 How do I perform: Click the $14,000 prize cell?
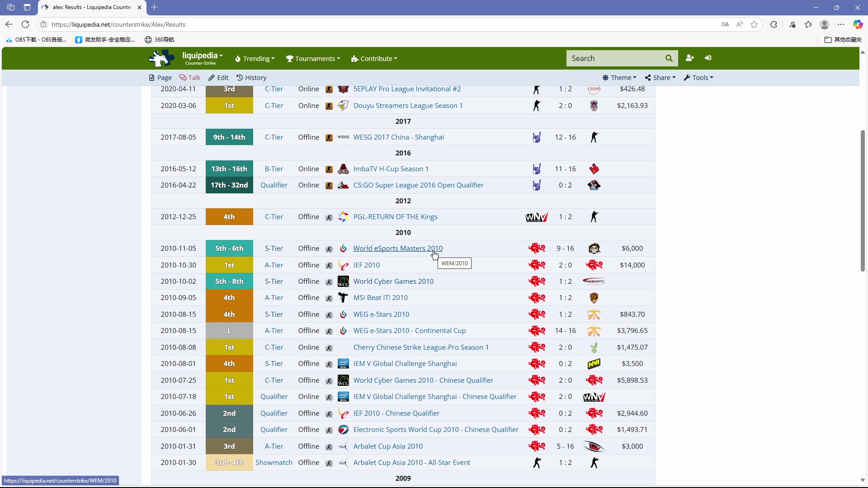632,265
